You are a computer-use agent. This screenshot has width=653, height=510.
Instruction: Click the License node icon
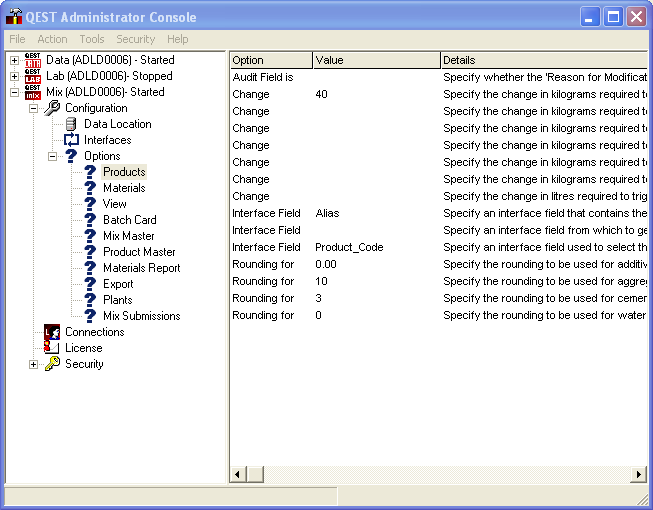tap(52, 348)
